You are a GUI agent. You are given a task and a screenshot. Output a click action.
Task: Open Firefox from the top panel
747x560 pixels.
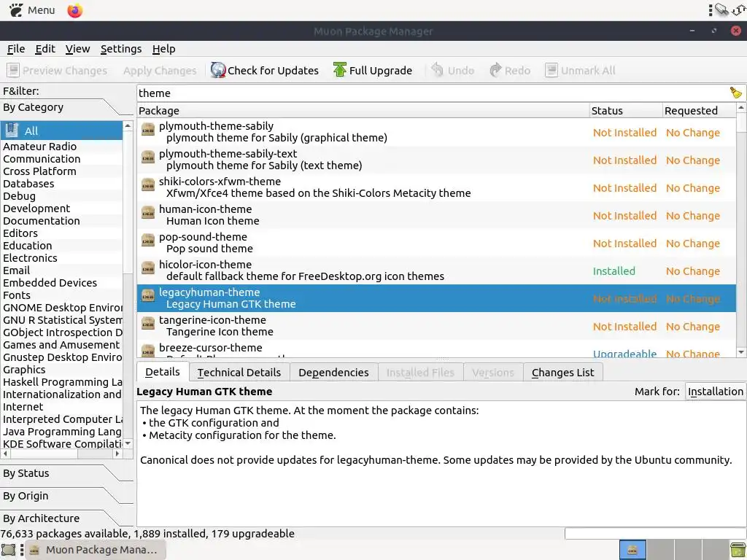coord(75,10)
